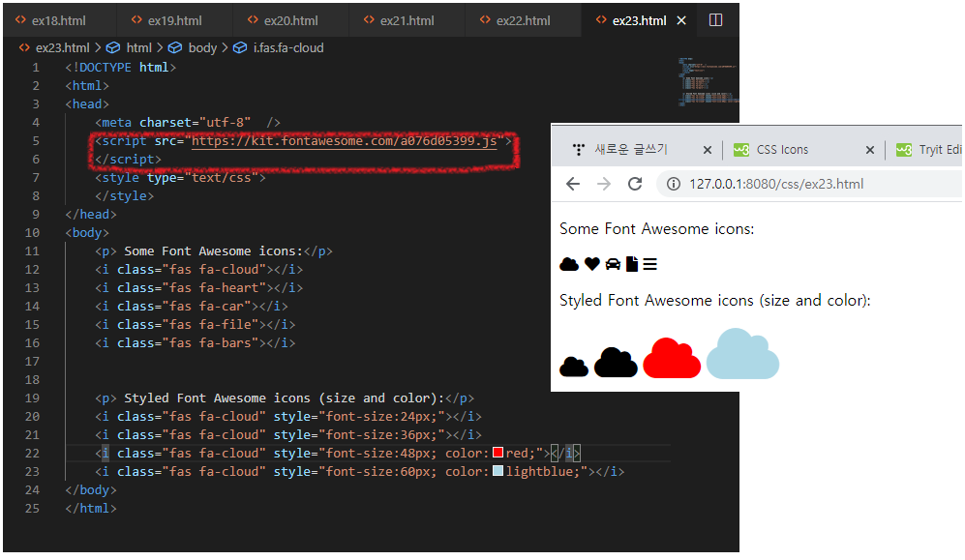
Task: Click the fa-heart code line
Action: (198, 287)
